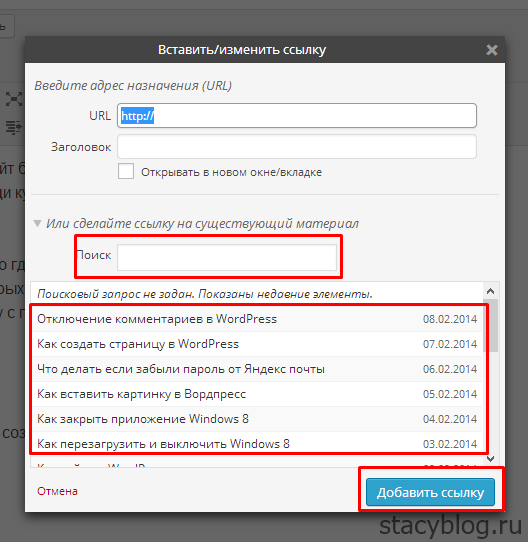
Task: Click the fullscreen editor icon behind dialog
Action: coord(14,100)
